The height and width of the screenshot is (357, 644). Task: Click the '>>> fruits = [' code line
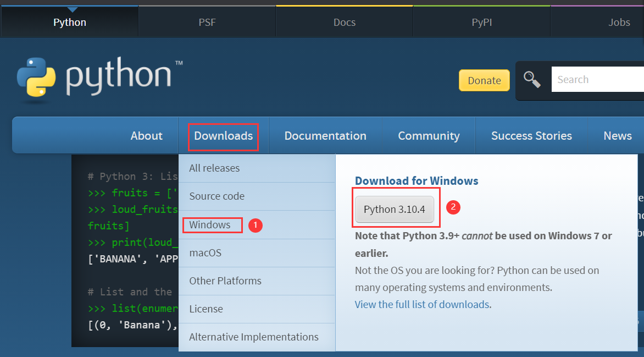coord(132,193)
